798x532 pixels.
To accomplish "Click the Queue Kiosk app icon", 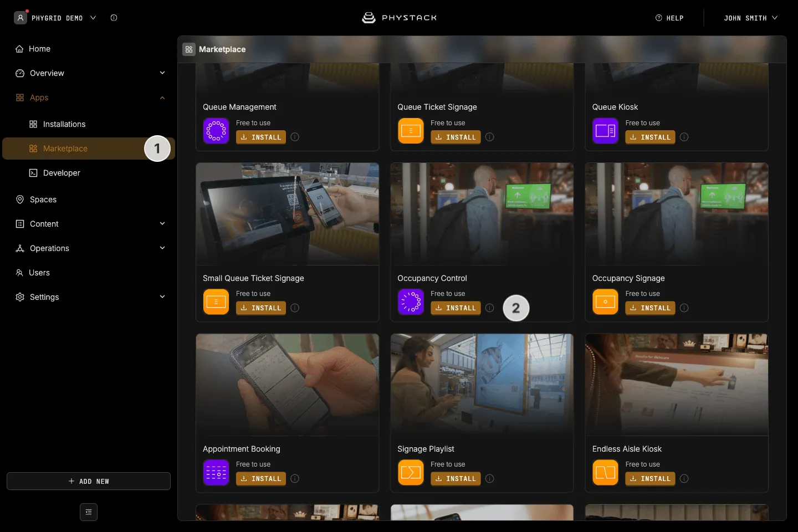I will click(x=605, y=131).
